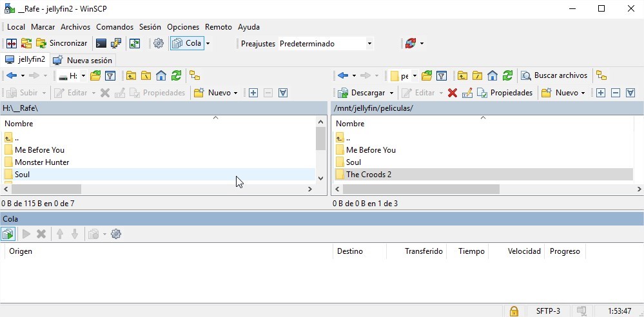Click the remote panel Nuevo button

tap(560, 93)
